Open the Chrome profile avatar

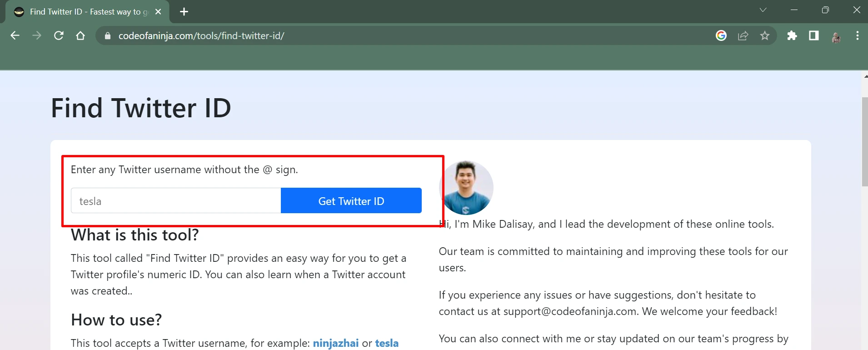[x=836, y=36]
